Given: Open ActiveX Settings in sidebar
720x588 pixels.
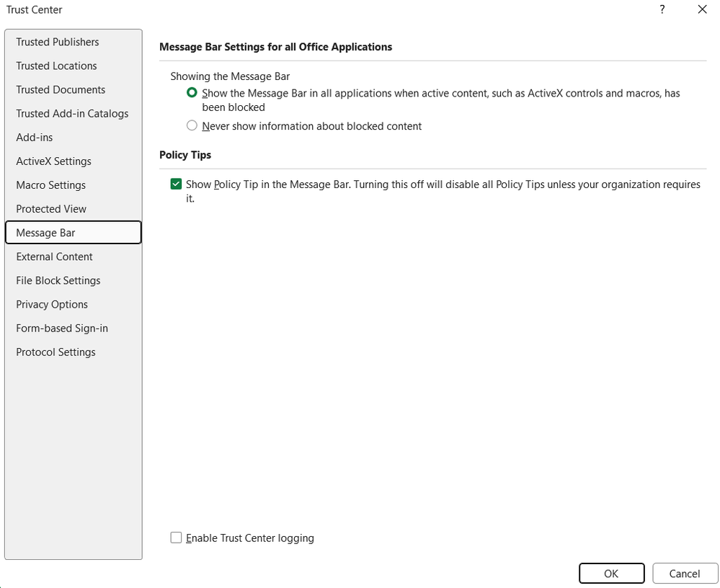Looking at the screenshot, I should (x=53, y=161).
